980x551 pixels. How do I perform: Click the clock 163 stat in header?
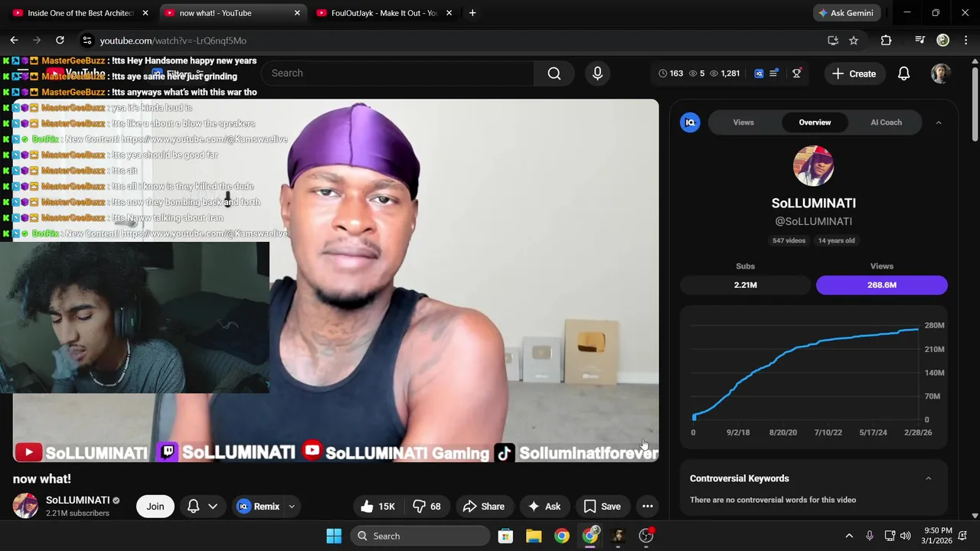pos(671,73)
